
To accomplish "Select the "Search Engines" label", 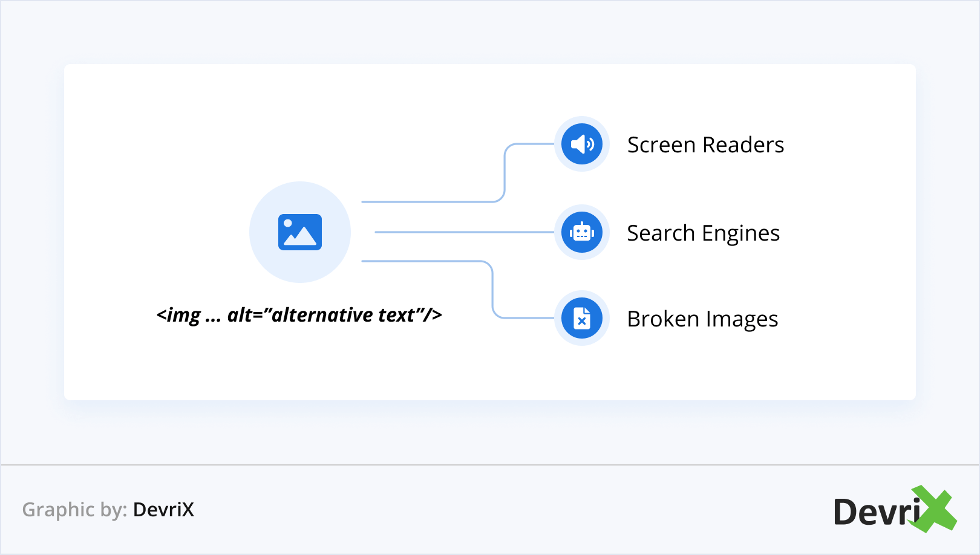I will point(703,233).
